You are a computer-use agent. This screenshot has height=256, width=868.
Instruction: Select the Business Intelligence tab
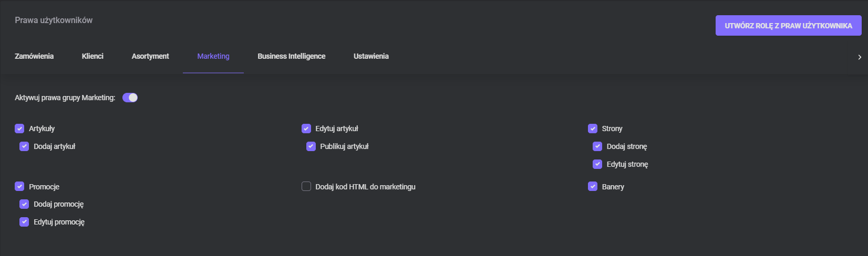coord(292,56)
